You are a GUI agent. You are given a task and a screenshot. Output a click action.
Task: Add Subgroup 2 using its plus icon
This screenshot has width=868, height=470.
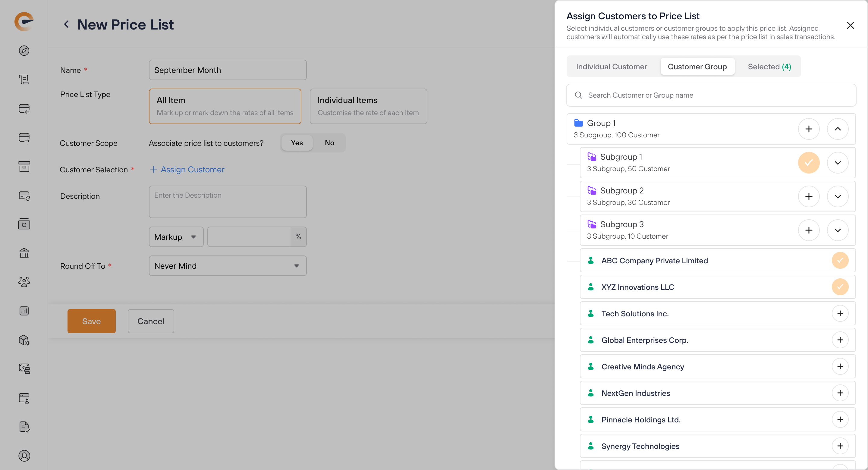pyautogui.click(x=808, y=196)
